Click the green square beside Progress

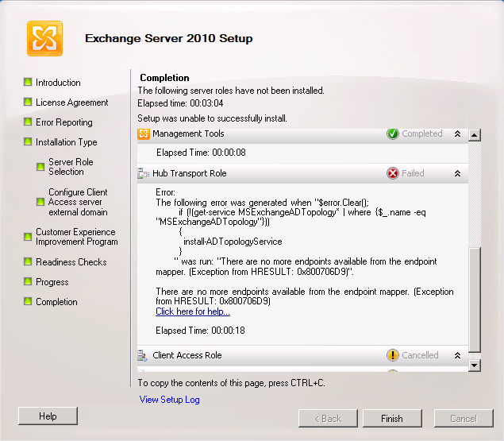(x=28, y=281)
